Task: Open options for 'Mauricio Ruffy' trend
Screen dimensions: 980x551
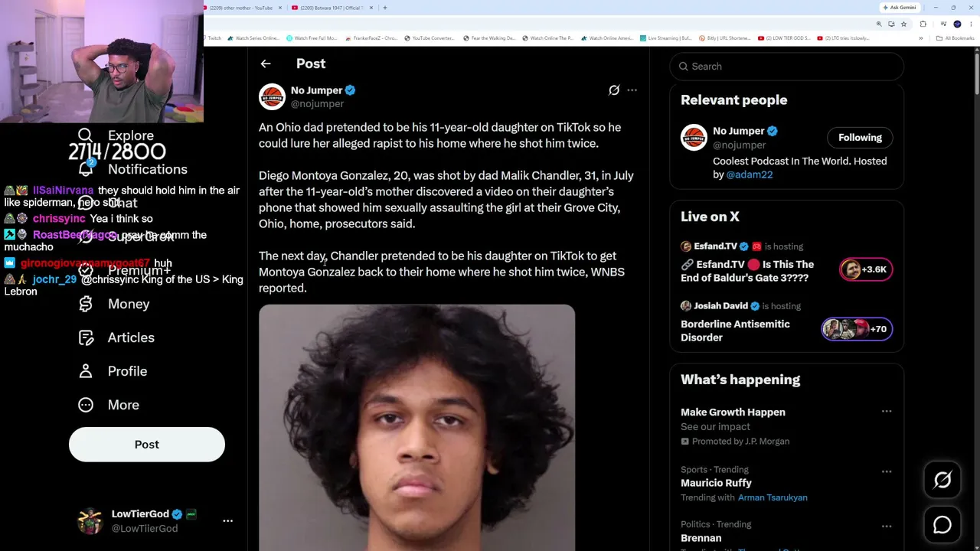Action: (887, 471)
